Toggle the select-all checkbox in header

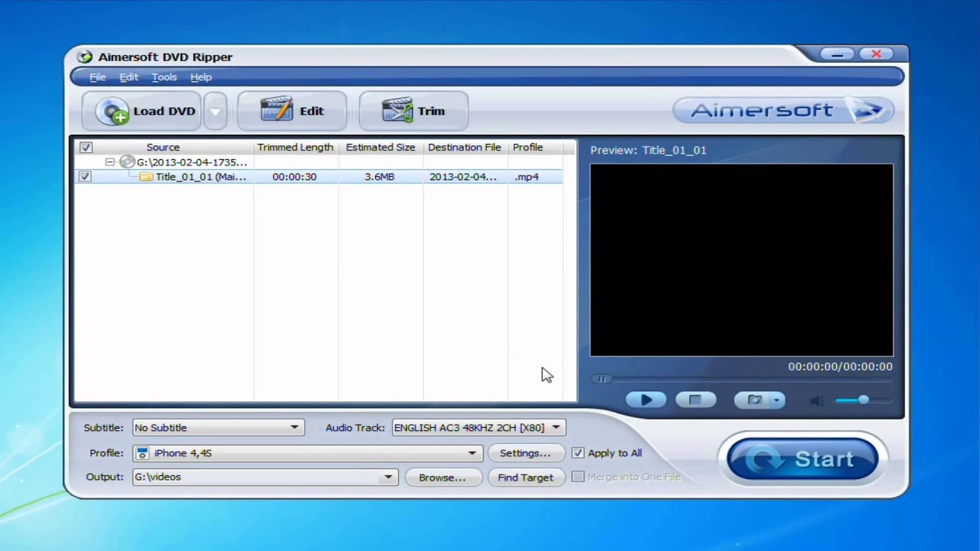click(x=86, y=148)
